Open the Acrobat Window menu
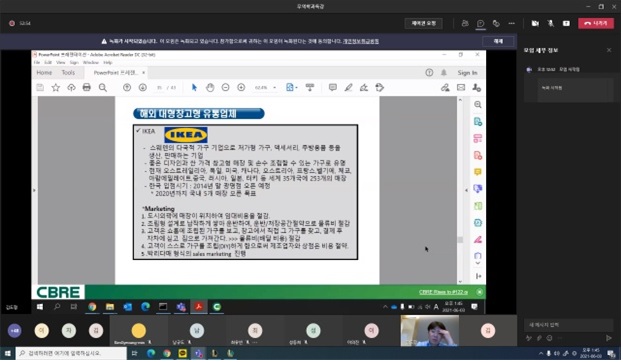 (91, 62)
